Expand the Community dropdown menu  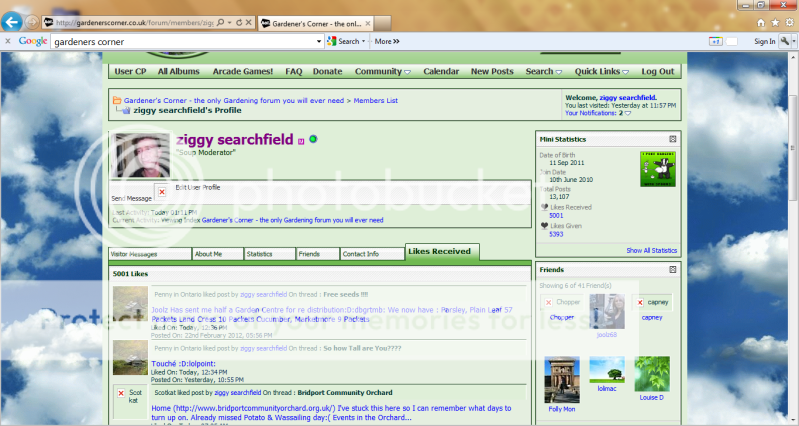382,72
